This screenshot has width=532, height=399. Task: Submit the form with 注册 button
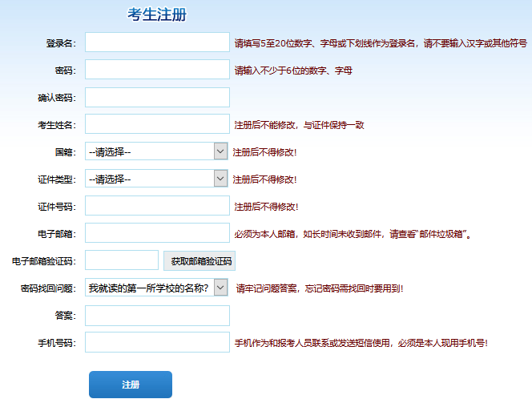click(131, 385)
